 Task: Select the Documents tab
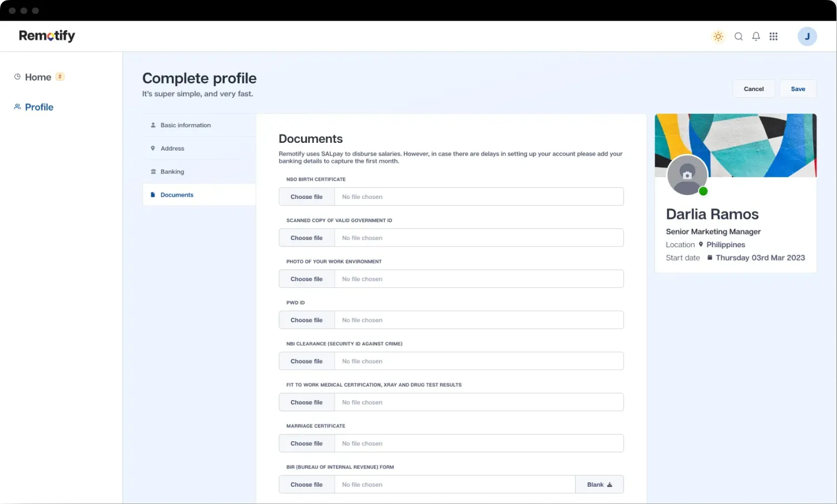point(177,195)
